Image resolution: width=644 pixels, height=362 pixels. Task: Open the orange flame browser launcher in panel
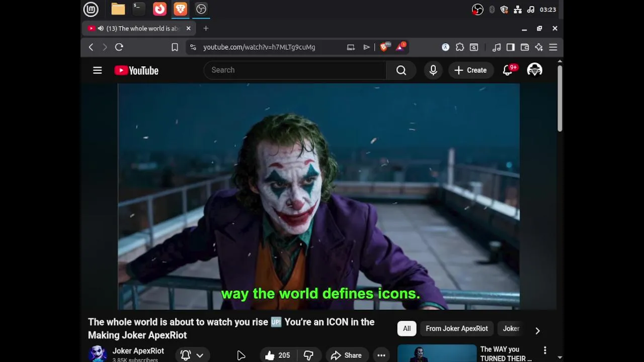point(159,9)
